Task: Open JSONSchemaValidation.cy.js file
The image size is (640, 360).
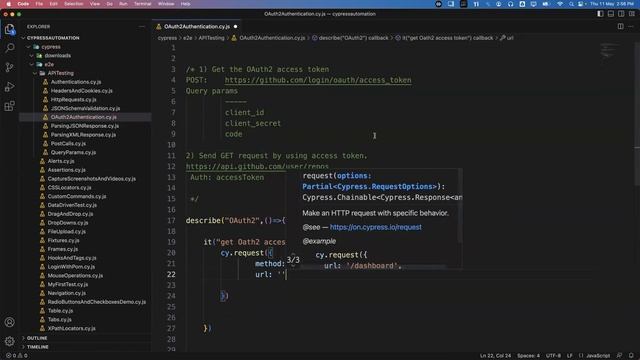Action: coord(85,109)
